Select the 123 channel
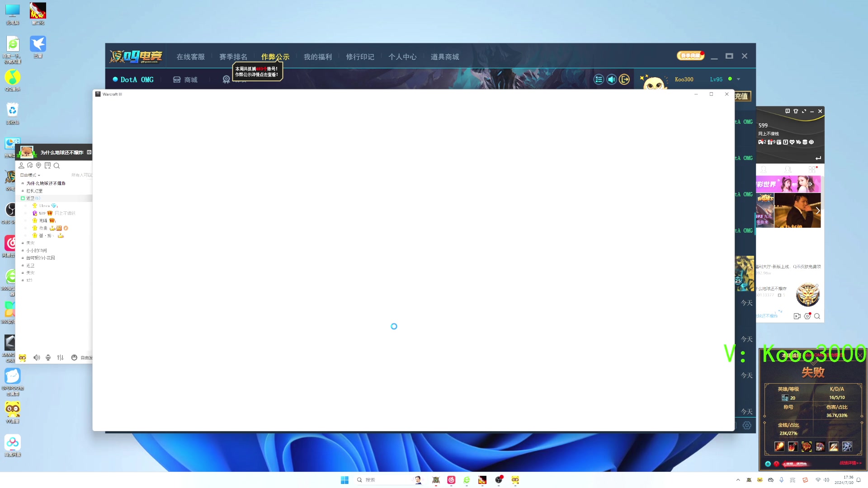The height and width of the screenshot is (488, 868). [x=29, y=280]
